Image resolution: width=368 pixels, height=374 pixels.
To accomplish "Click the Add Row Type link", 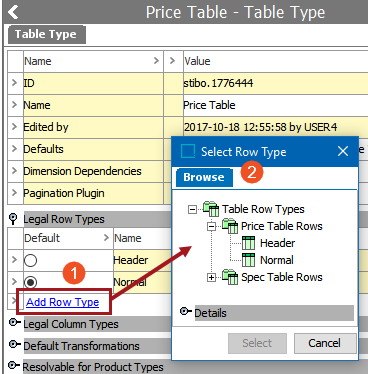I will coord(63,302).
